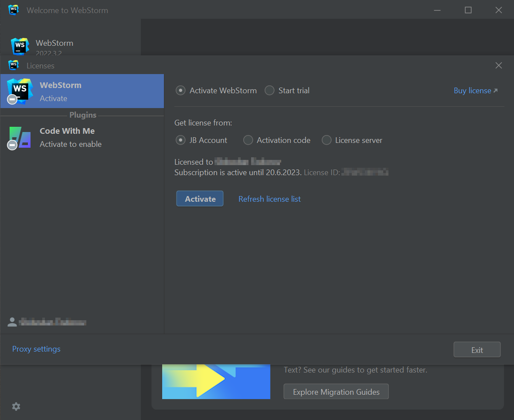Click the WebStorm logo in license list

click(20, 91)
